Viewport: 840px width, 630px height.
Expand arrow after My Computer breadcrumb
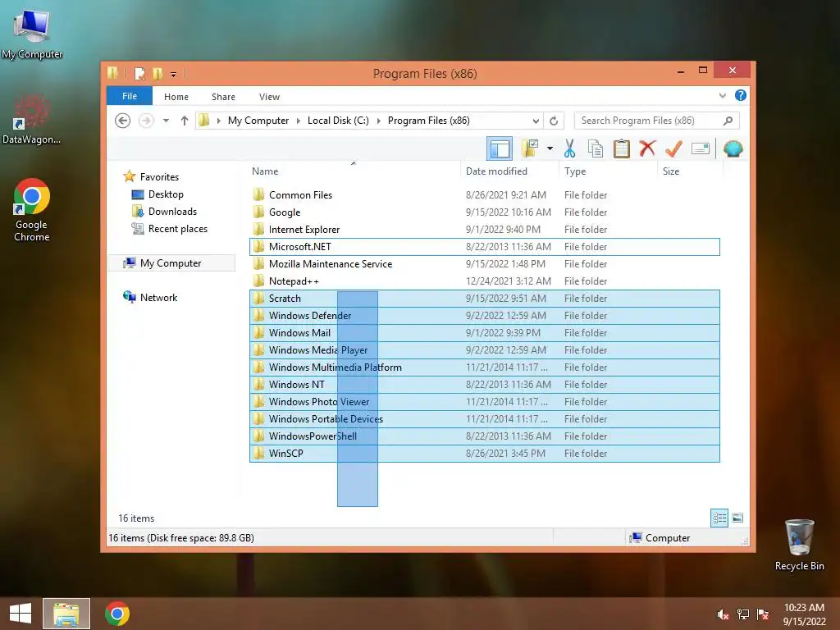click(x=299, y=121)
